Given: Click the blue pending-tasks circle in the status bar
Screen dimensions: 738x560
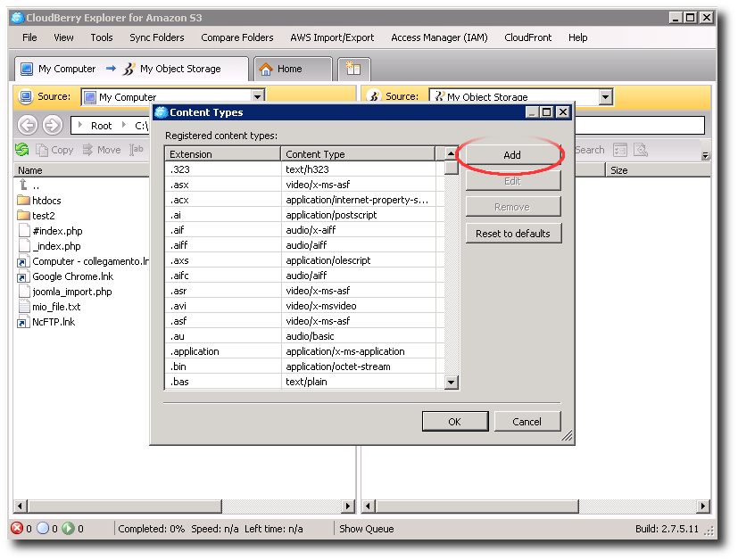Looking at the screenshot, I should click(x=43, y=528).
